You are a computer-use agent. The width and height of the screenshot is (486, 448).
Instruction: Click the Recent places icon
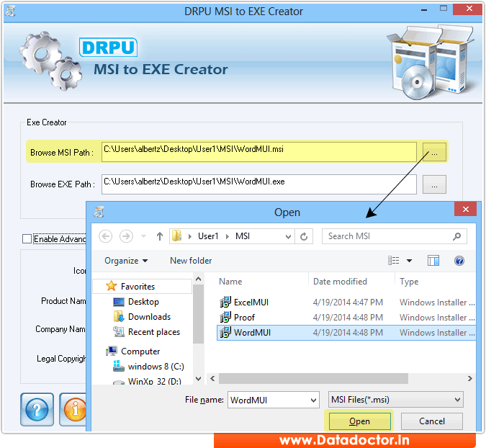(119, 332)
